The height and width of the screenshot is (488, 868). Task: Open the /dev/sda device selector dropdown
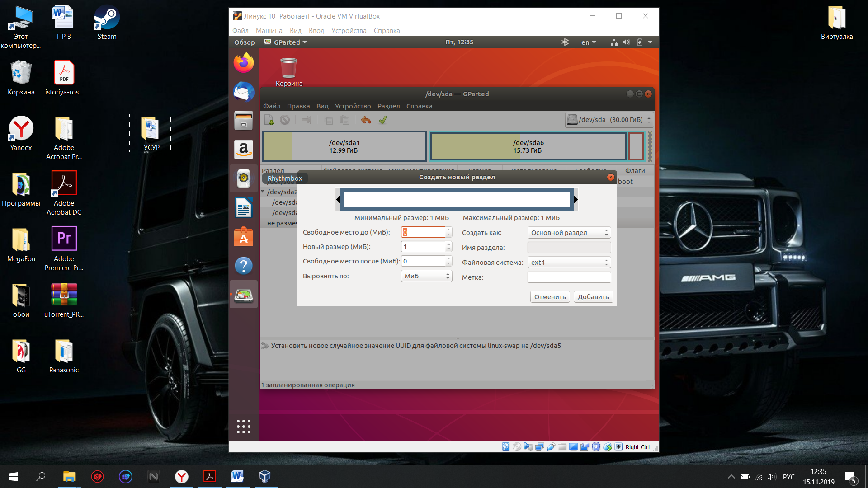coord(609,120)
